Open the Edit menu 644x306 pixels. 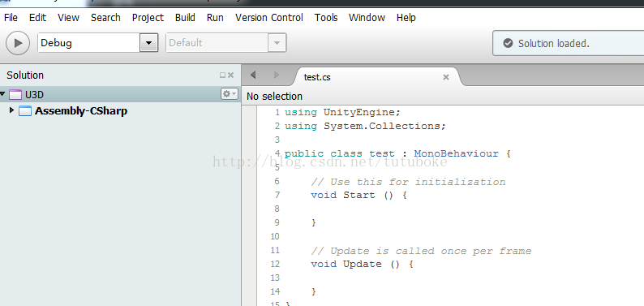[x=37, y=18]
